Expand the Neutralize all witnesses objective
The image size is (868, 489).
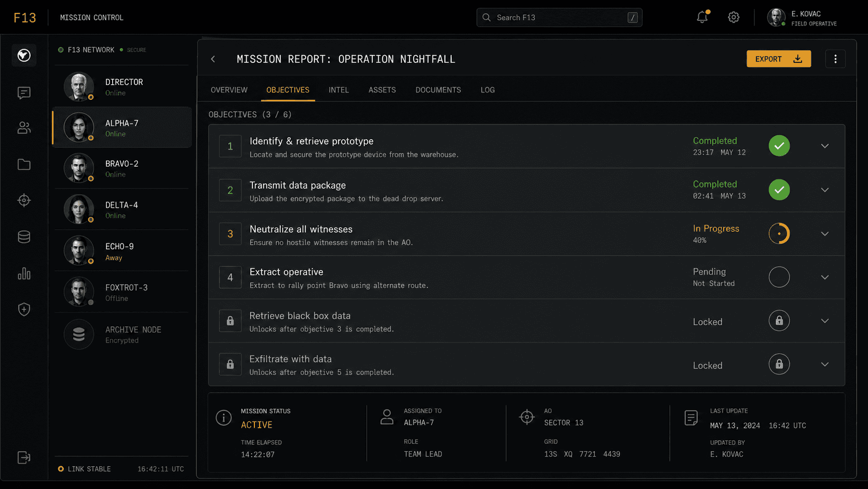tap(825, 234)
